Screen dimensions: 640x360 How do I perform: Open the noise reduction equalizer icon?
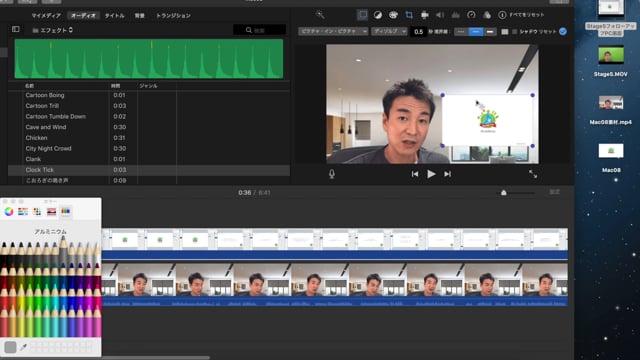point(456,15)
